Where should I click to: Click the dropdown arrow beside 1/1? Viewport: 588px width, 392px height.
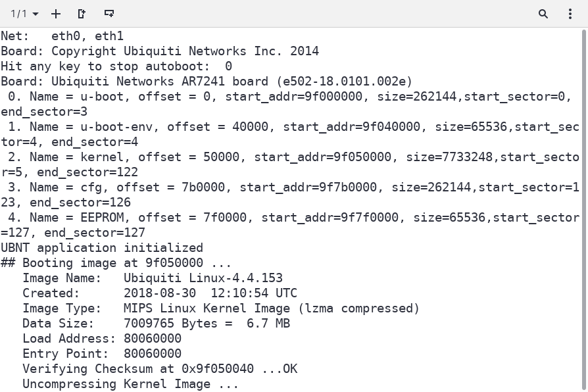pos(36,14)
